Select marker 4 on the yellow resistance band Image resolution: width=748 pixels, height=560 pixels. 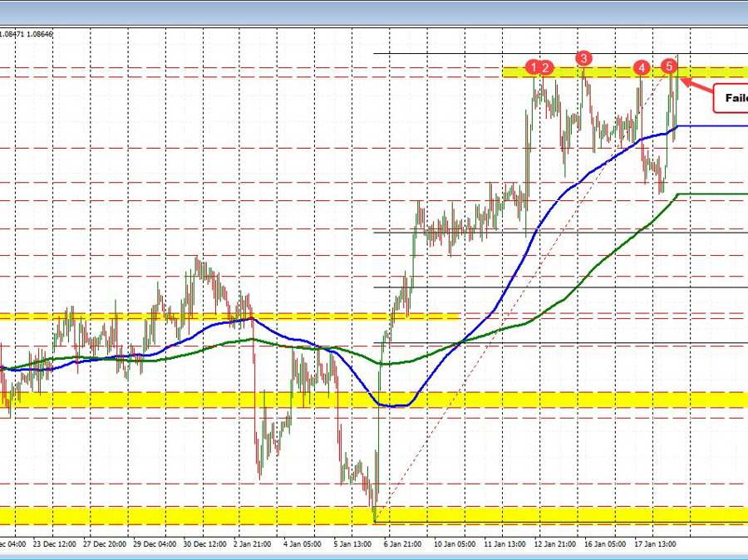click(x=642, y=68)
